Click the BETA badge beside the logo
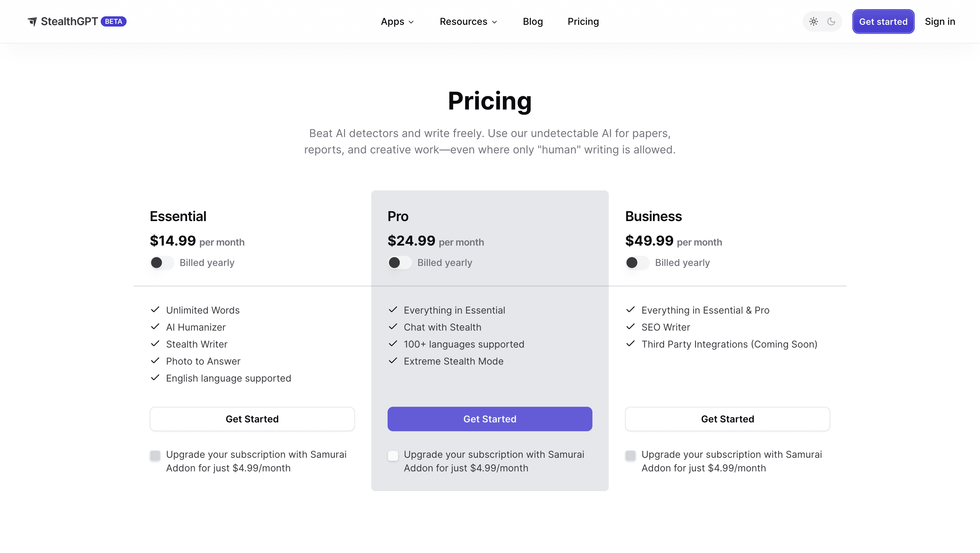Image resolution: width=980 pixels, height=553 pixels. (x=113, y=22)
